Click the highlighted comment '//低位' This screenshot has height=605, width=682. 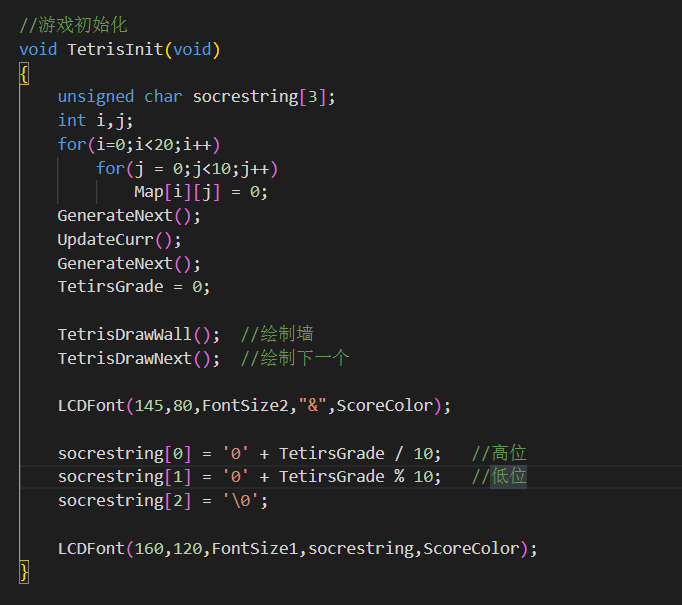coord(499,477)
